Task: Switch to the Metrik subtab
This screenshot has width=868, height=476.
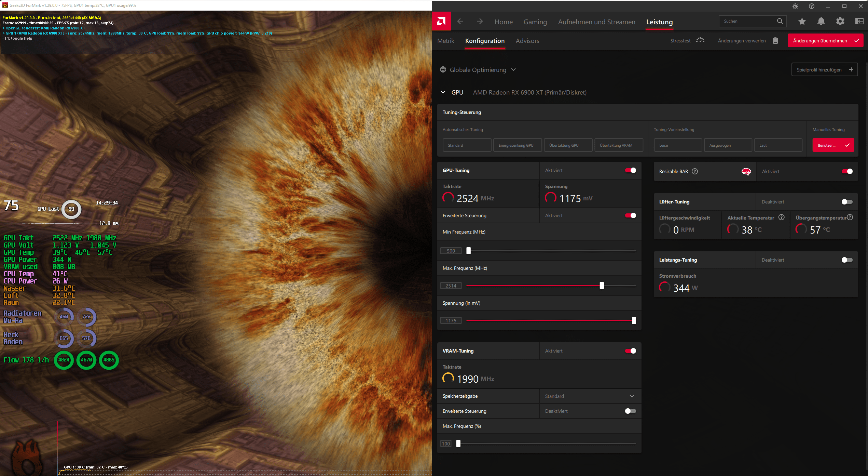Action: [445, 41]
